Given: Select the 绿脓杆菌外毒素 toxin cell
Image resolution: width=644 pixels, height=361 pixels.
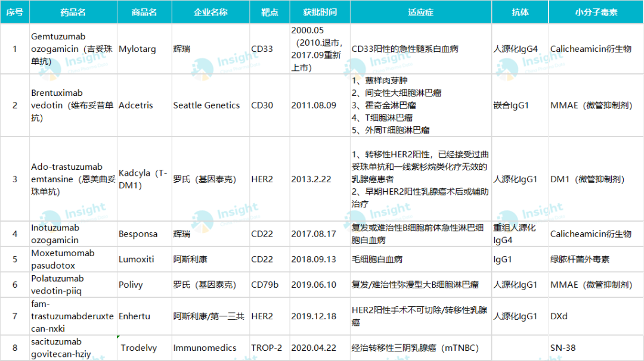Looking at the screenshot, I should tap(596, 259).
